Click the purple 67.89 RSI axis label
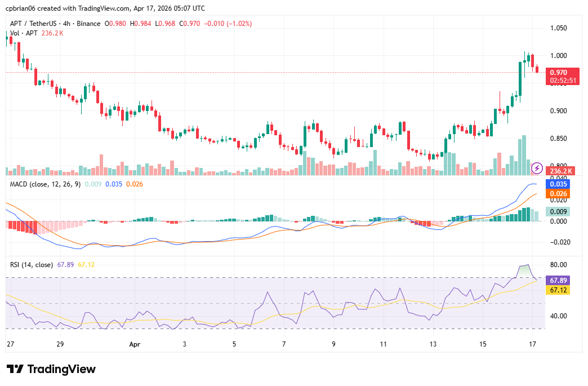 558,280
